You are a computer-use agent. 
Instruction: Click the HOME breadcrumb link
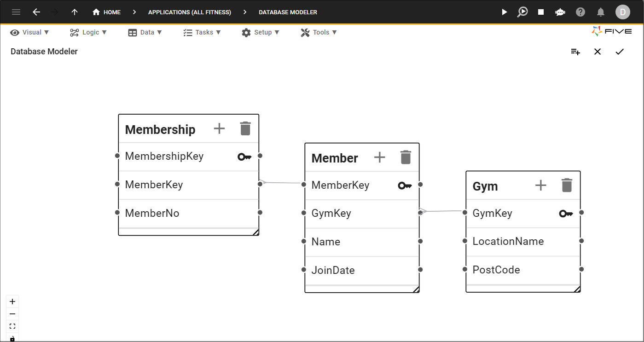(112, 12)
